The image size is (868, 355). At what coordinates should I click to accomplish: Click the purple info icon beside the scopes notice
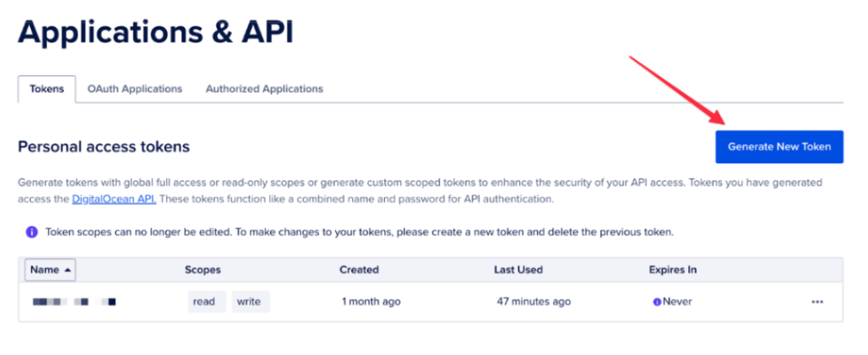[31, 232]
